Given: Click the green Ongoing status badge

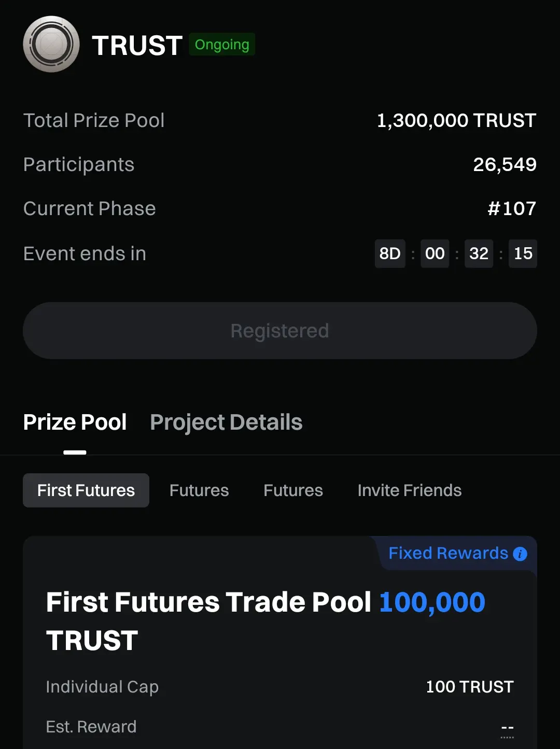Looking at the screenshot, I should [x=222, y=45].
